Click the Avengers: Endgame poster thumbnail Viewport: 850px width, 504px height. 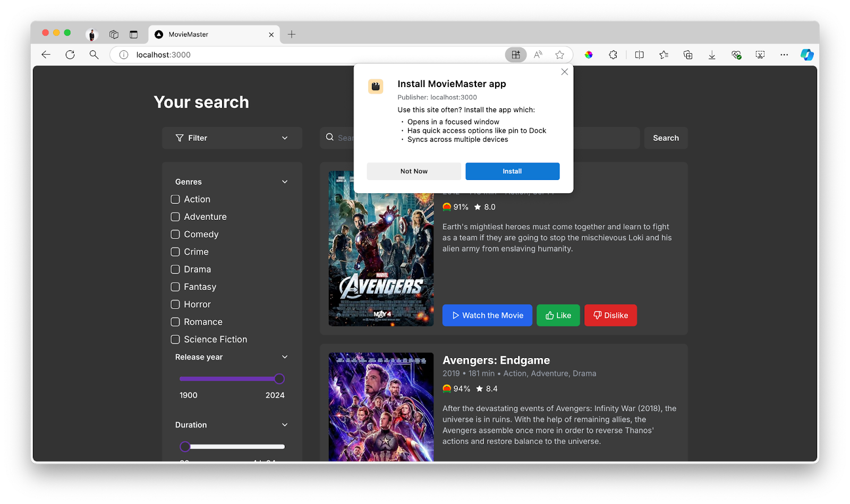point(381,406)
